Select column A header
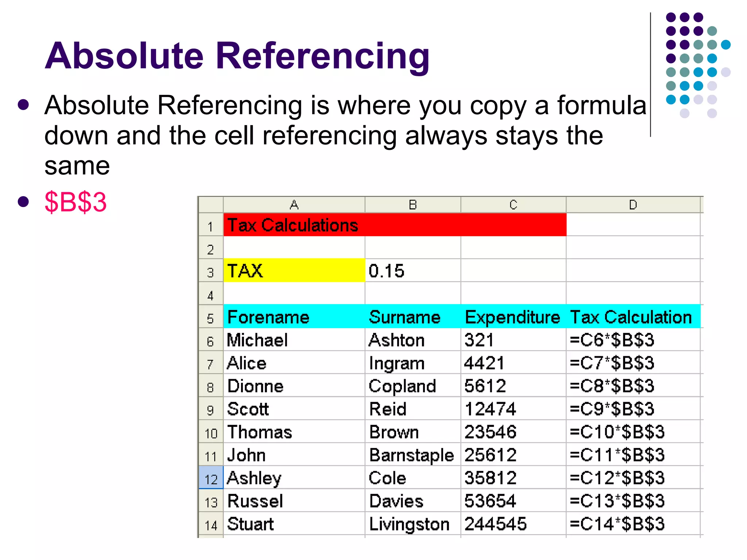Screen dimensions: 747x560 tap(294, 205)
